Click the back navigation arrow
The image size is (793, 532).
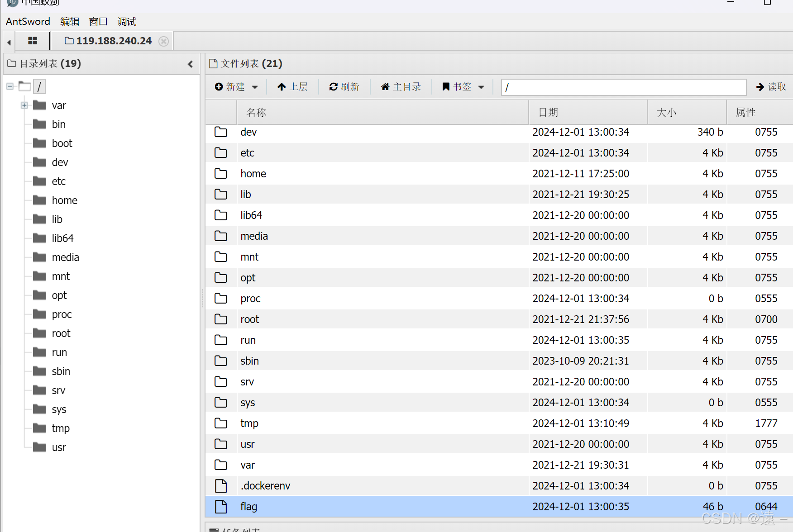coord(9,41)
